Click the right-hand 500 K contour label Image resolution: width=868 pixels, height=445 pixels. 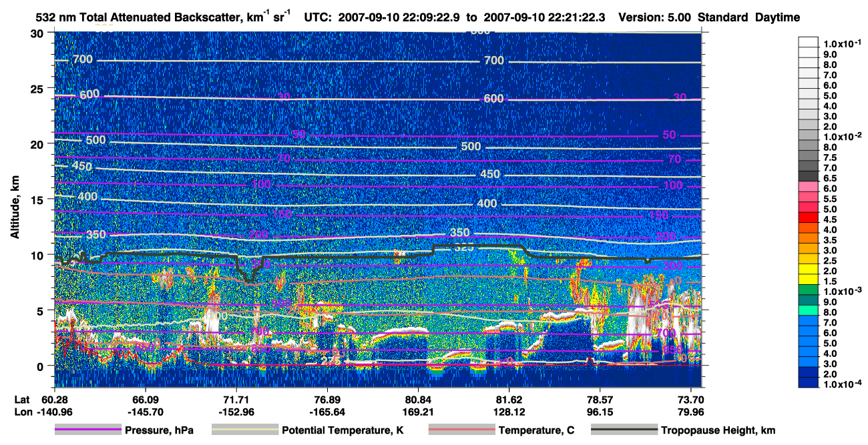coord(471,146)
